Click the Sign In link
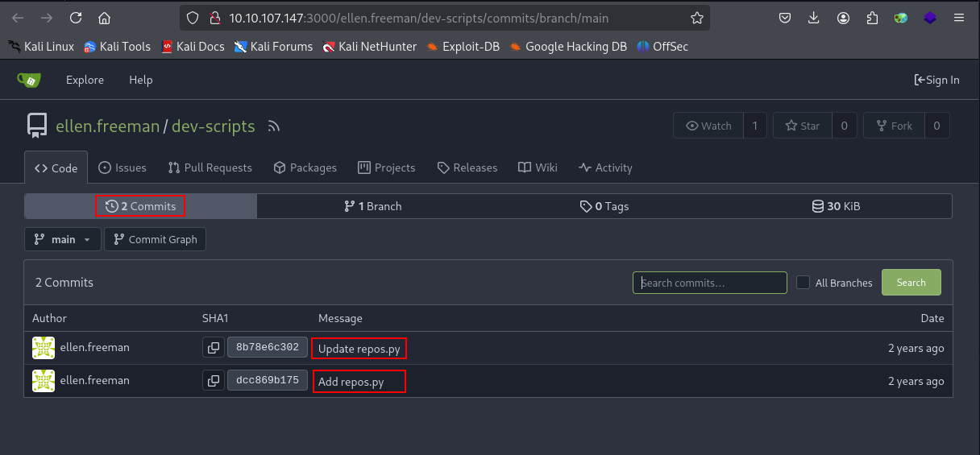The width and height of the screenshot is (980, 455). click(936, 80)
